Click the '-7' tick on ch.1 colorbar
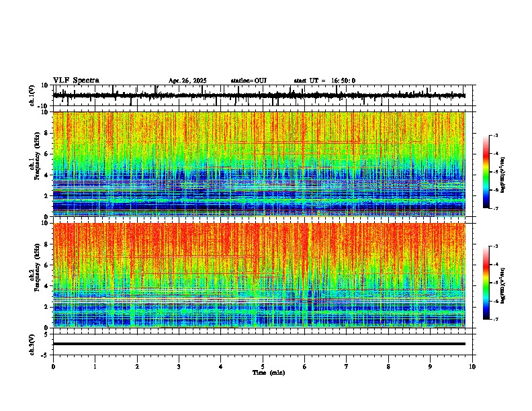 pyautogui.click(x=495, y=209)
